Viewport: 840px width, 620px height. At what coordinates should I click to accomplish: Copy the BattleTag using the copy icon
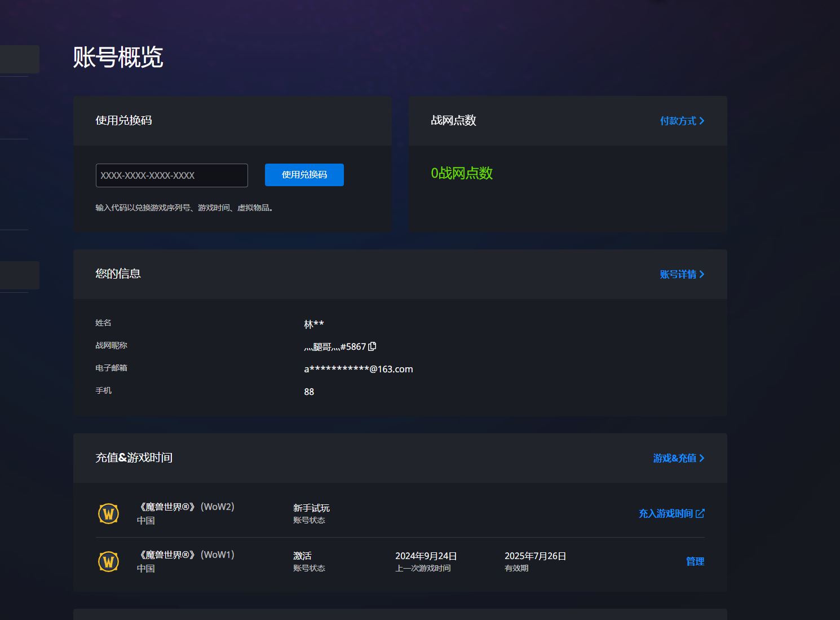[372, 346]
